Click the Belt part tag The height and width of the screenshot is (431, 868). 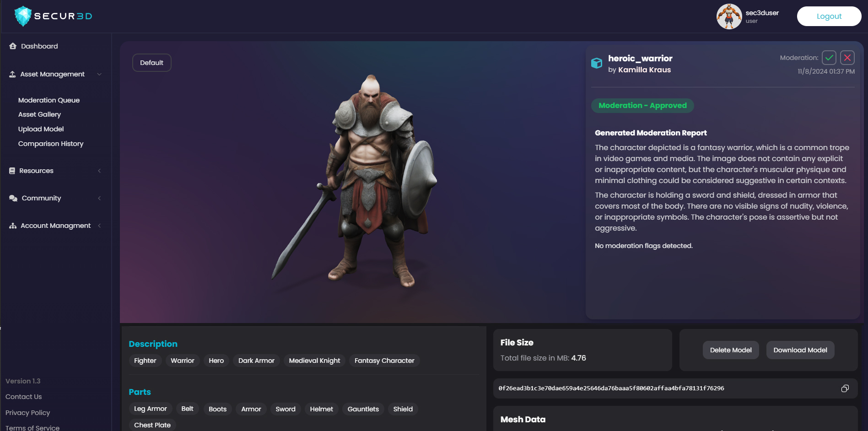click(x=187, y=409)
